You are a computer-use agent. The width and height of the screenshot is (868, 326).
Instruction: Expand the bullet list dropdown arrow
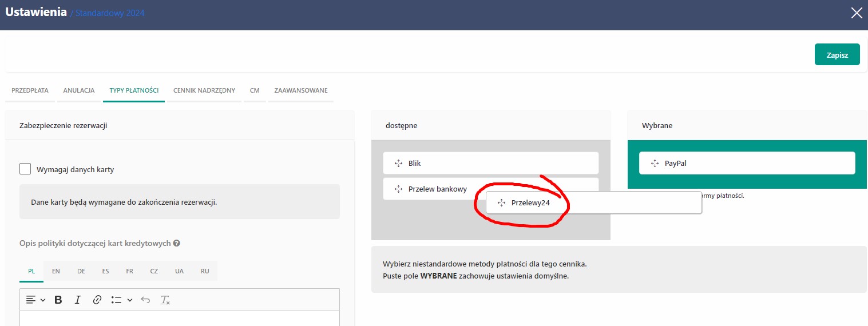pos(130,300)
